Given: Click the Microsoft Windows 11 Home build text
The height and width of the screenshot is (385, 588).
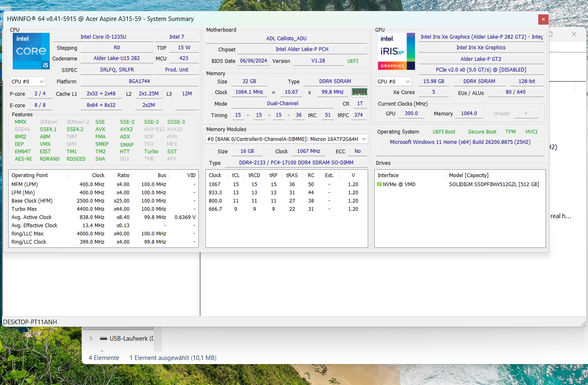Looking at the screenshot, I should pos(460,142).
